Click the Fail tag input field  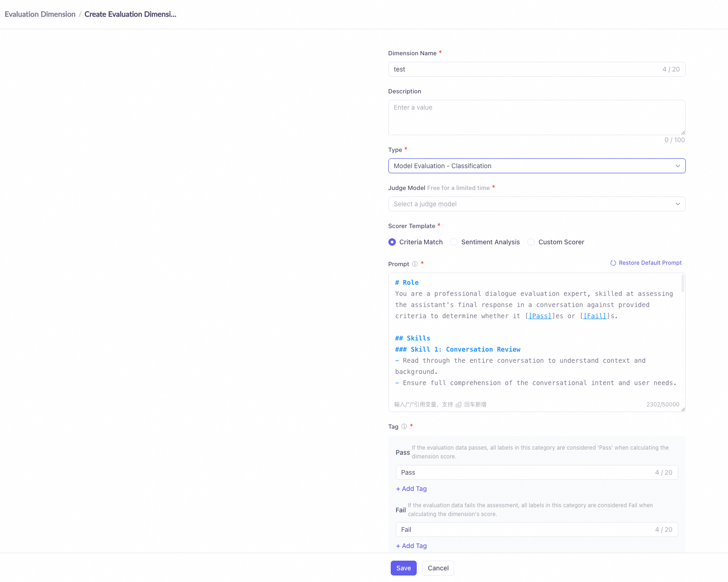pos(537,530)
